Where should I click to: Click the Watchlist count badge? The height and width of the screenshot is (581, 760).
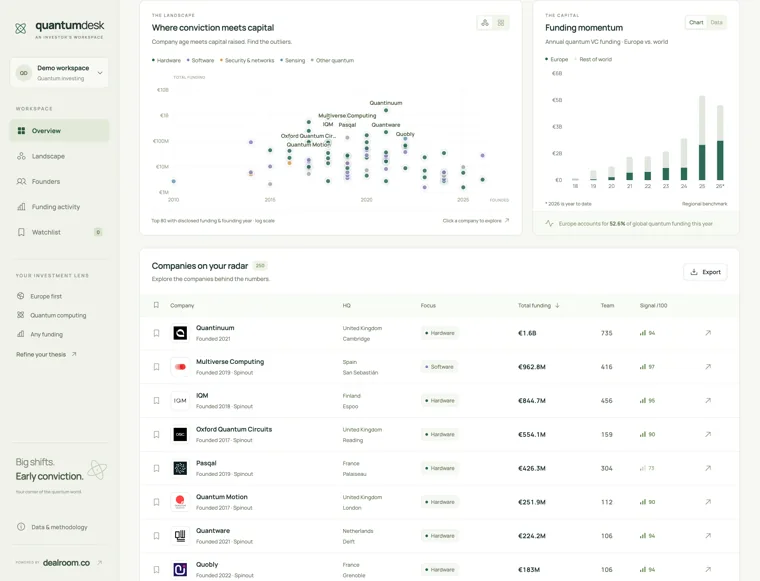point(98,232)
